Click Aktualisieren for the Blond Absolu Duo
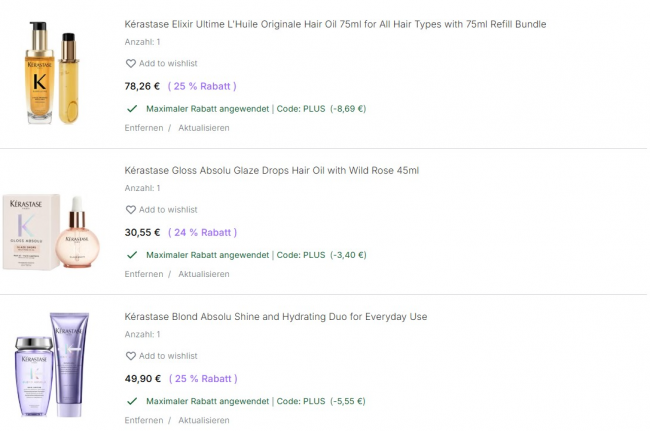This screenshot has width=650, height=431. [x=204, y=421]
